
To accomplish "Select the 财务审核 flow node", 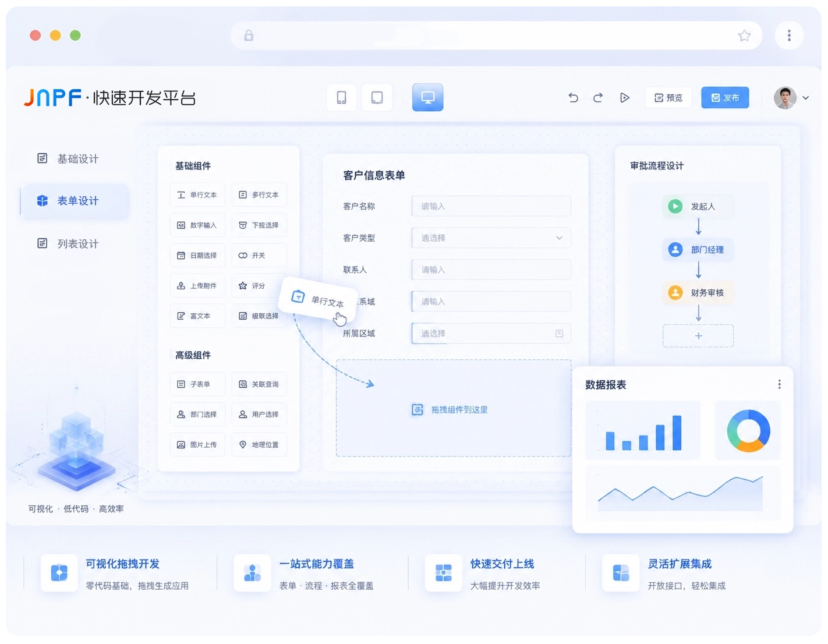I will pyautogui.click(x=698, y=293).
